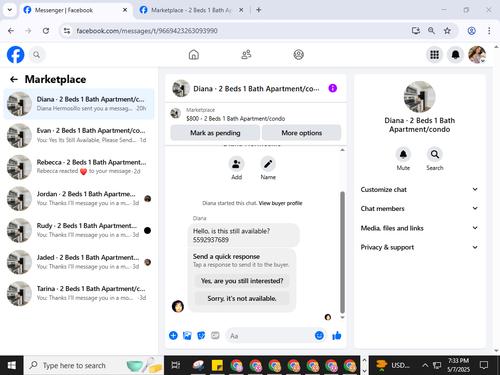Screen dimensions: 500x375
Task: Switch to Marketplace - 2 Beds tab
Action: (191, 10)
